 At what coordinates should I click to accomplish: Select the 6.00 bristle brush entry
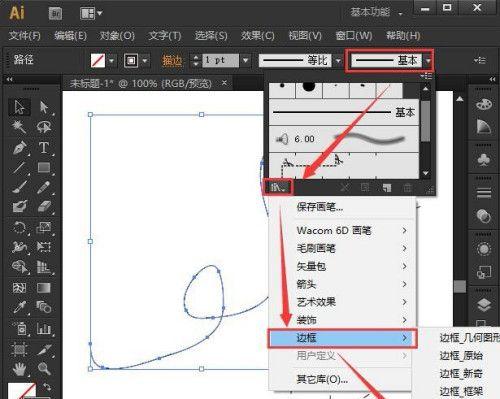[x=343, y=139]
